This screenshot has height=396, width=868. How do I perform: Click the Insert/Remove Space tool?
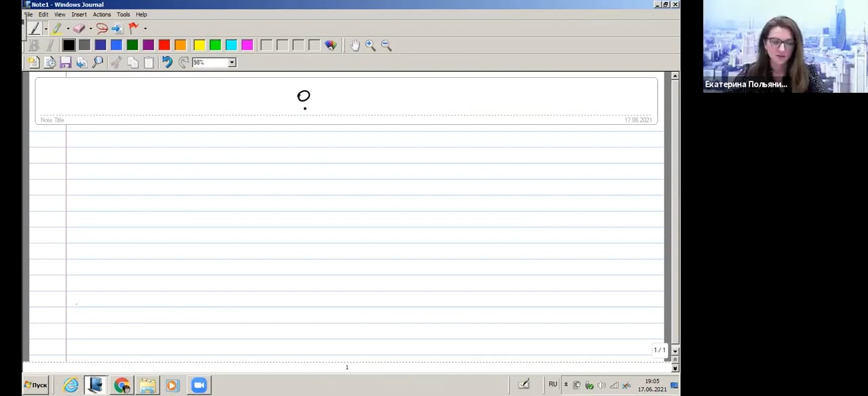[117, 28]
